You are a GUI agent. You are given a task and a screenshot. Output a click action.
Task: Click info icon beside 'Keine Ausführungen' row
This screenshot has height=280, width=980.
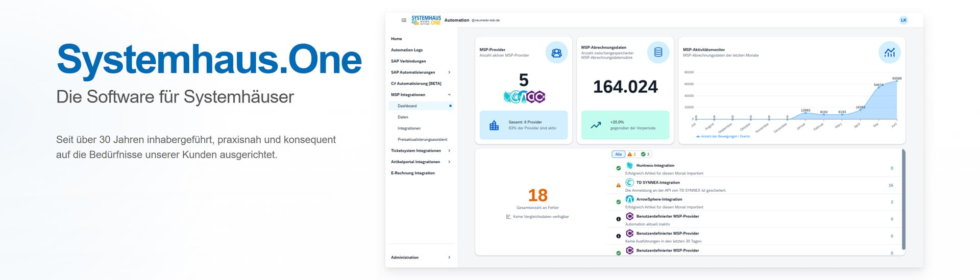click(x=618, y=236)
